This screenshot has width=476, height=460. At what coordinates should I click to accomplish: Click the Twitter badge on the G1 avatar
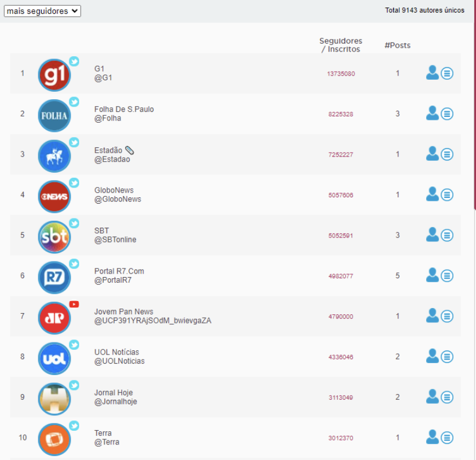74,61
